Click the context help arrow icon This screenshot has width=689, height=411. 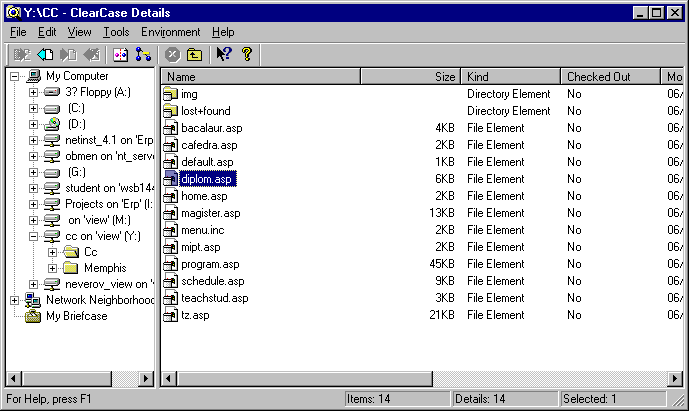tap(223, 54)
